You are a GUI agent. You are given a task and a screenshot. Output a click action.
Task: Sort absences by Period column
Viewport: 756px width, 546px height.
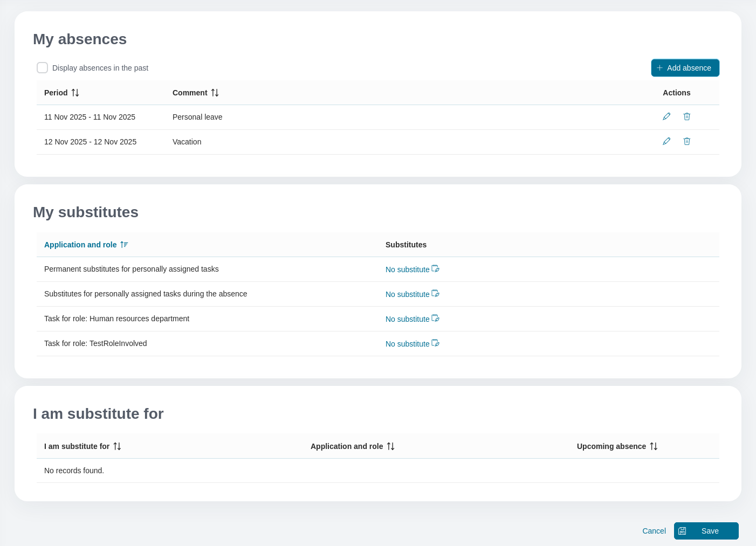75,93
